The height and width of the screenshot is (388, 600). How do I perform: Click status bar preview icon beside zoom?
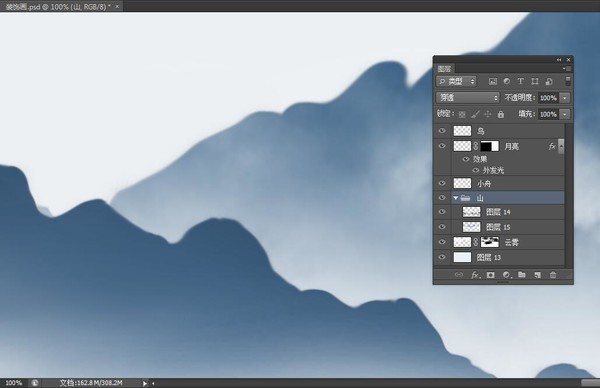[34, 383]
